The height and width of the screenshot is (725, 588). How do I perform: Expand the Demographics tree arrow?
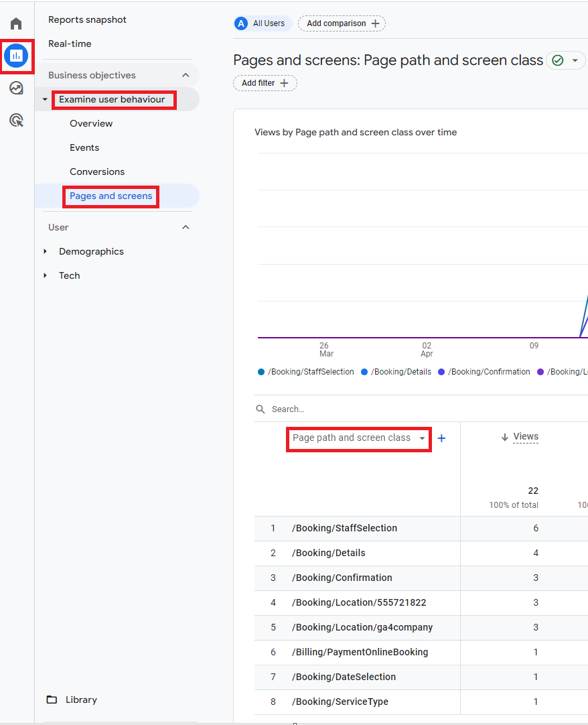coord(45,251)
